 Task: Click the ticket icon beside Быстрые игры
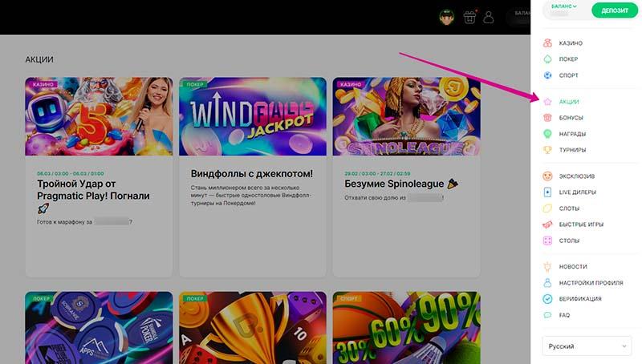click(x=547, y=224)
